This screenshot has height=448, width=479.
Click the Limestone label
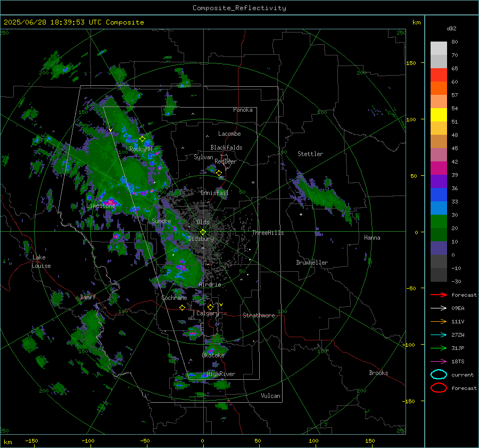tap(101, 206)
